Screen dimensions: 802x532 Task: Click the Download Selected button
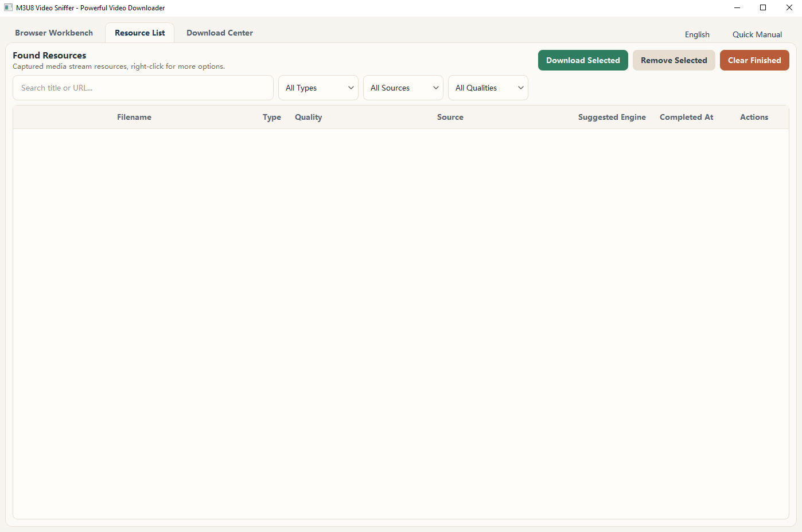583,60
